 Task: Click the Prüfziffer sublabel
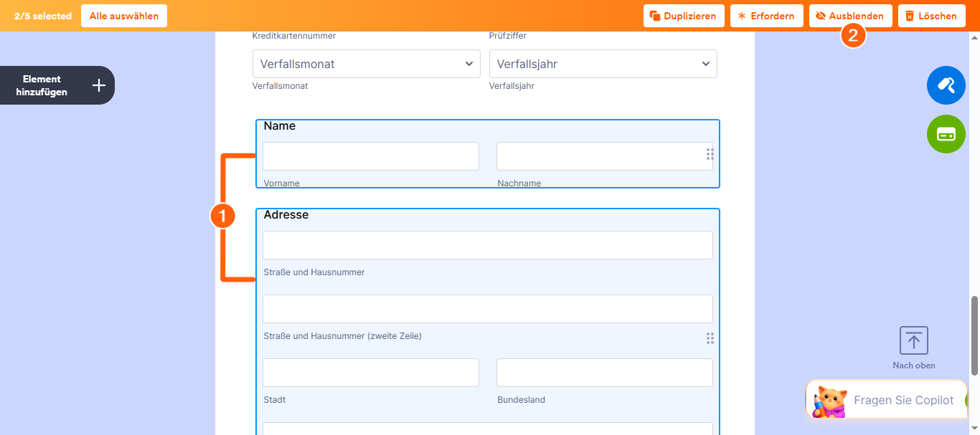pos(508,36)
